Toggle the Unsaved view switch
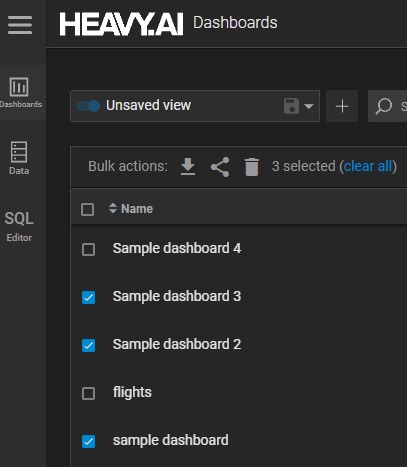Image resolution: width=407 pixels, height=467 pixels. tap(88, 106)
